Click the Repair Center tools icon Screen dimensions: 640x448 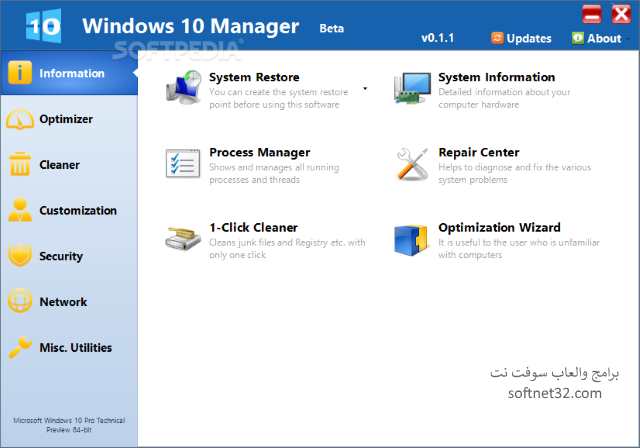(x=412, y=164)
